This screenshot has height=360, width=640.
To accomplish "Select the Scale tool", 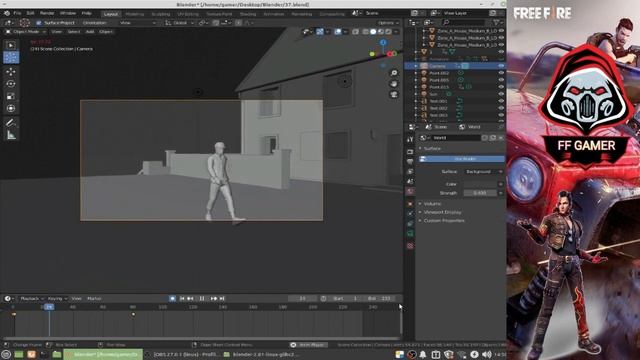I will coord(11,96).
